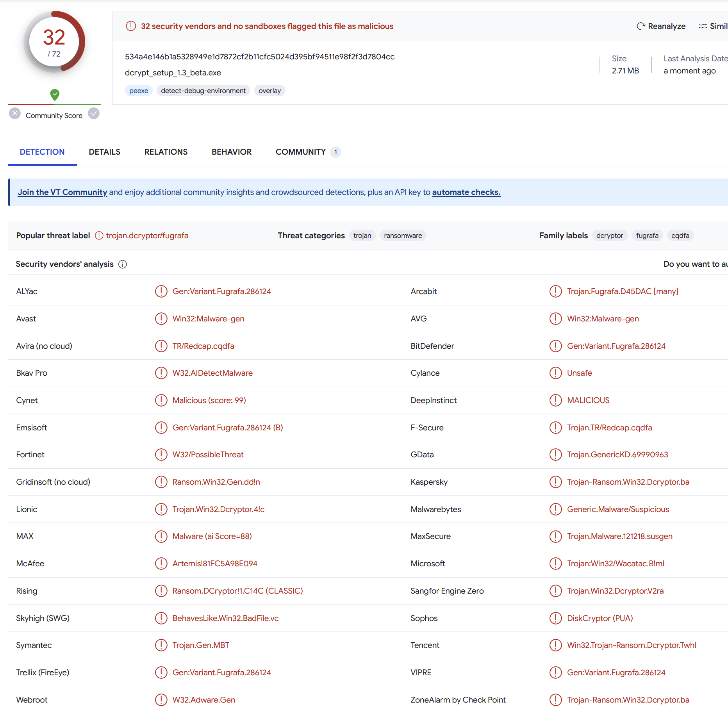Select the ransomware threat category tag
The image size is (728, 710).
point(403,235)
